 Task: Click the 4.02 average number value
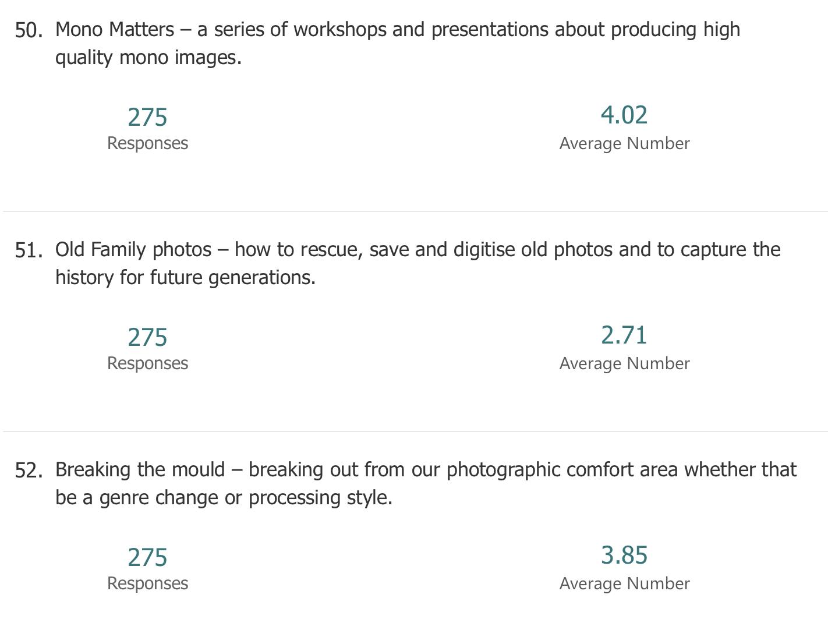(x=624, y=115)
